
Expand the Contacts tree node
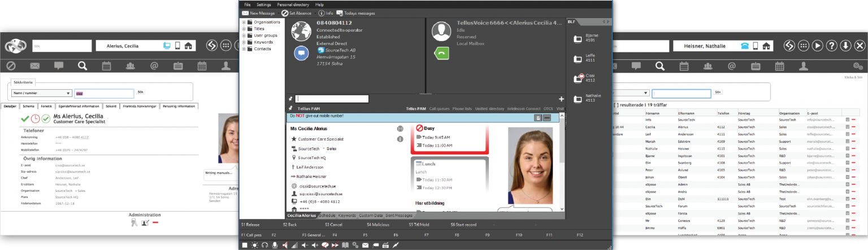244,49
